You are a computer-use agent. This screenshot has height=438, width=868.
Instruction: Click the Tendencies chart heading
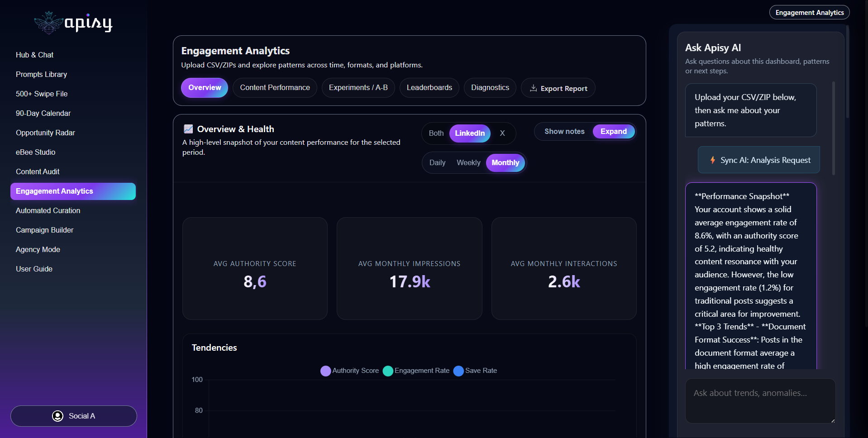coord(214,348)
